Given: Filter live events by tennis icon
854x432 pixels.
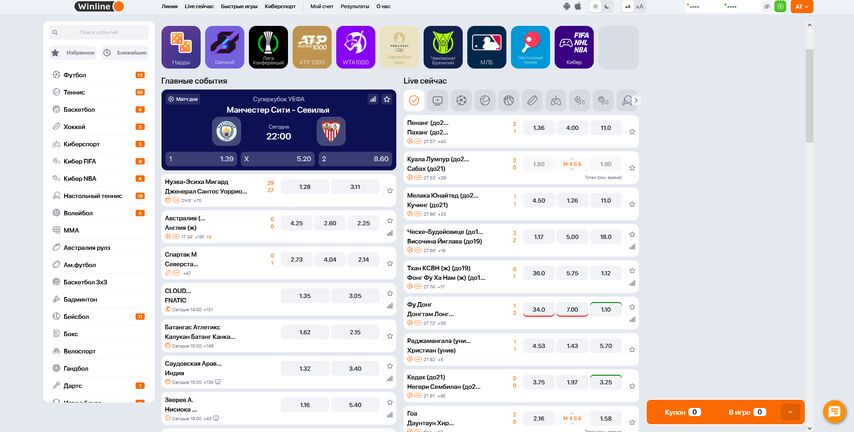Looking at the screenshot, I should click(485, 100).
